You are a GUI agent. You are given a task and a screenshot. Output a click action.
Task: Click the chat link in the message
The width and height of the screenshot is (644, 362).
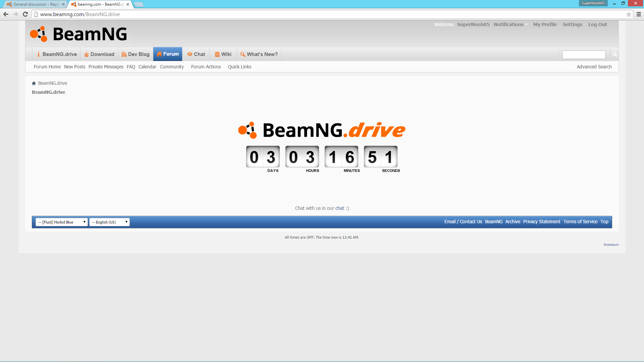(339, 208)
